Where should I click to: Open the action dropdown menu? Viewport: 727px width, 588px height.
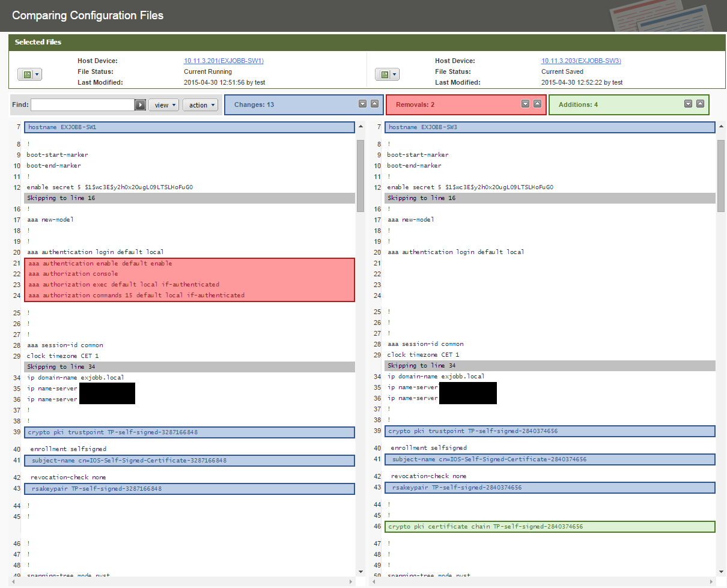200,105
